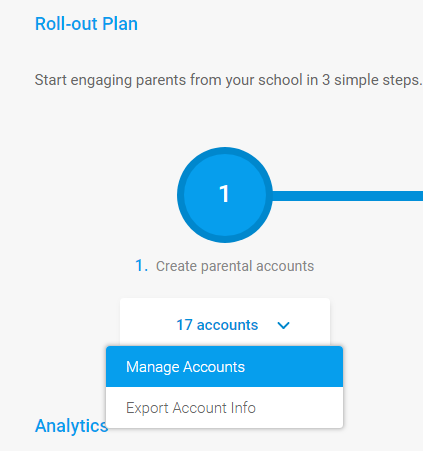This screenshot has height=451, width=423.
Task: Click the Analytics section heading
Action: [71, 426]
